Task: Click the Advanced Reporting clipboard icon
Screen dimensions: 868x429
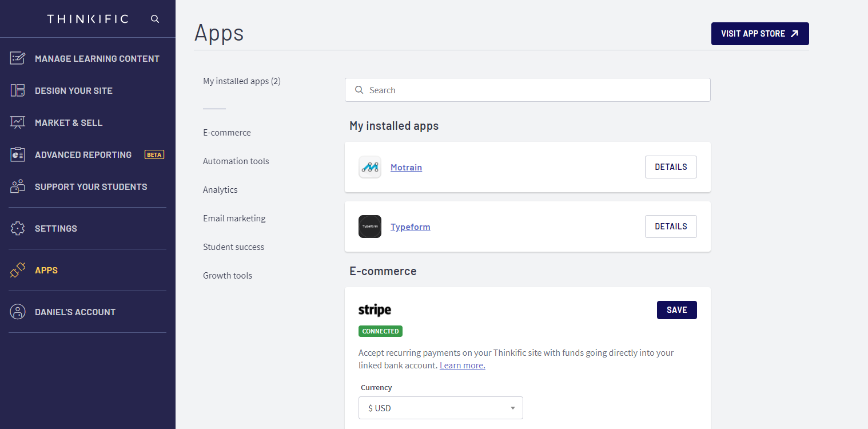Action: pyautogui.click(x=18, y=154)
